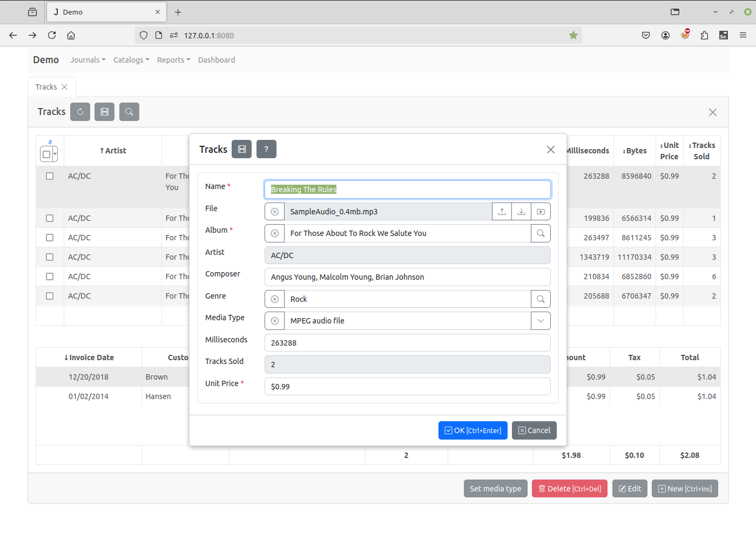Expand the Journals menu
This screenshot has width=756, height=533.
(88, 60)
